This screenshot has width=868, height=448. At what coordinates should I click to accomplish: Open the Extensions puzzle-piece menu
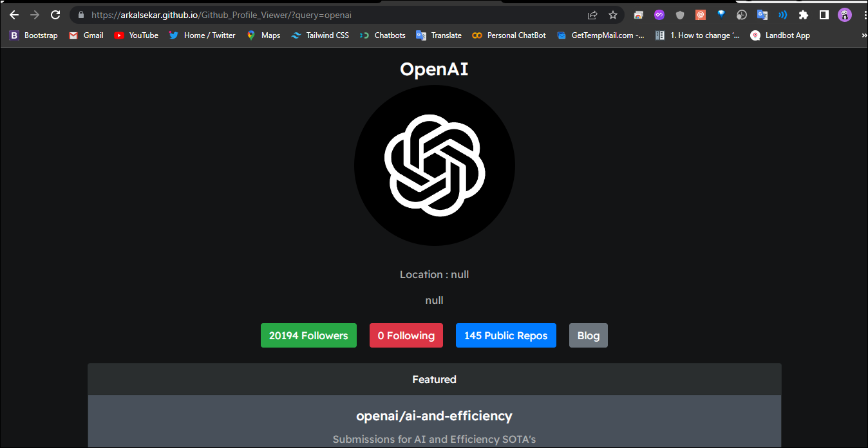[x=804, y=15]
